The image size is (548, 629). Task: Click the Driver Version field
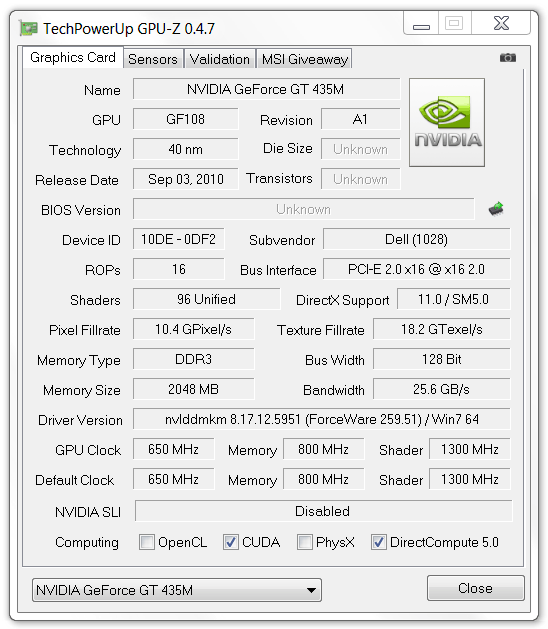pos(322,419)
